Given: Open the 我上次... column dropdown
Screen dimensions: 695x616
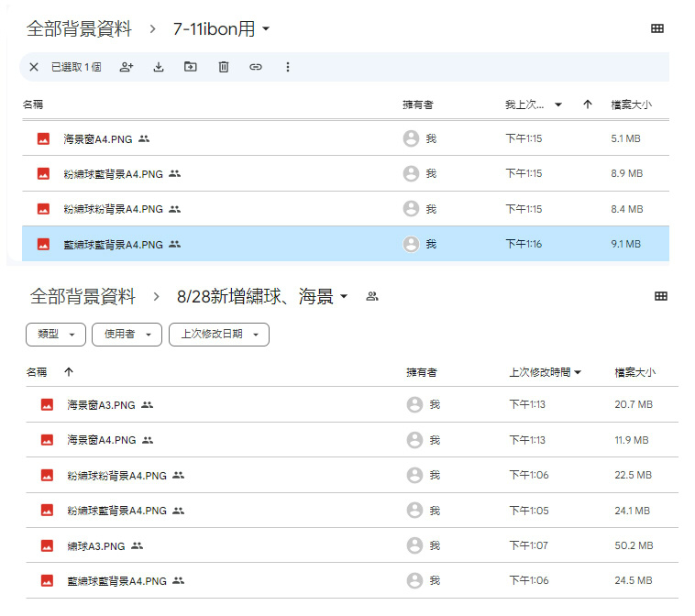Looking at the screenshot, I should (x=558, y=104).
